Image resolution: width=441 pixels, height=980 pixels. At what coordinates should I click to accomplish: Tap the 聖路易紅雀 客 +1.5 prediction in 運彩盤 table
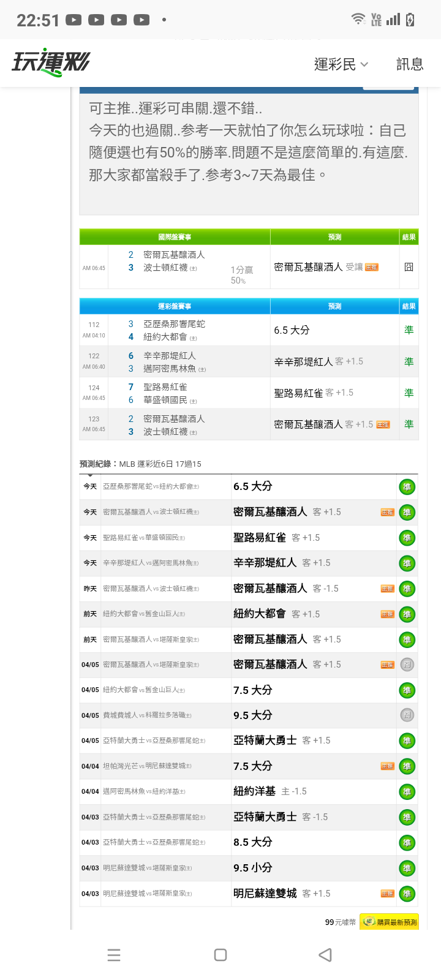click(x=314, y=393)
